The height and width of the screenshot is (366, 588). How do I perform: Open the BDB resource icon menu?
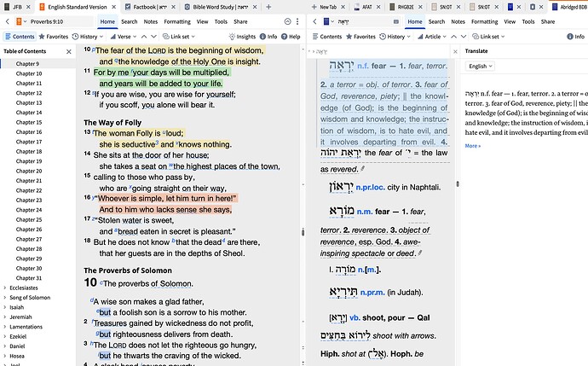[x=328, y=22]
